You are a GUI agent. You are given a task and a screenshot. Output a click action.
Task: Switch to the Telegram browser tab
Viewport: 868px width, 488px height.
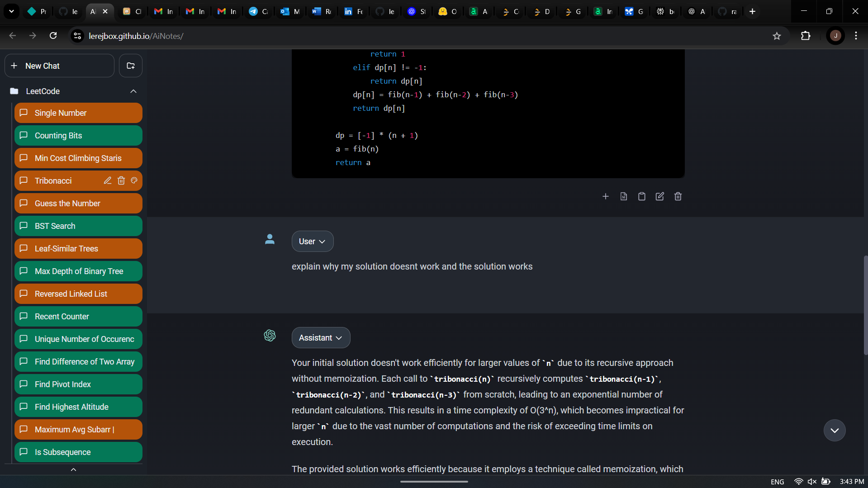point(259,12)
